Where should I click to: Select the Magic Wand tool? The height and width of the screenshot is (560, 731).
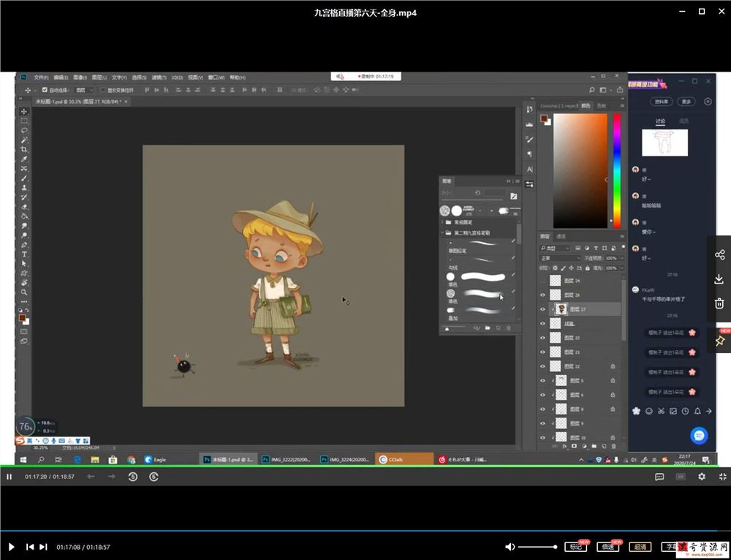24,140
